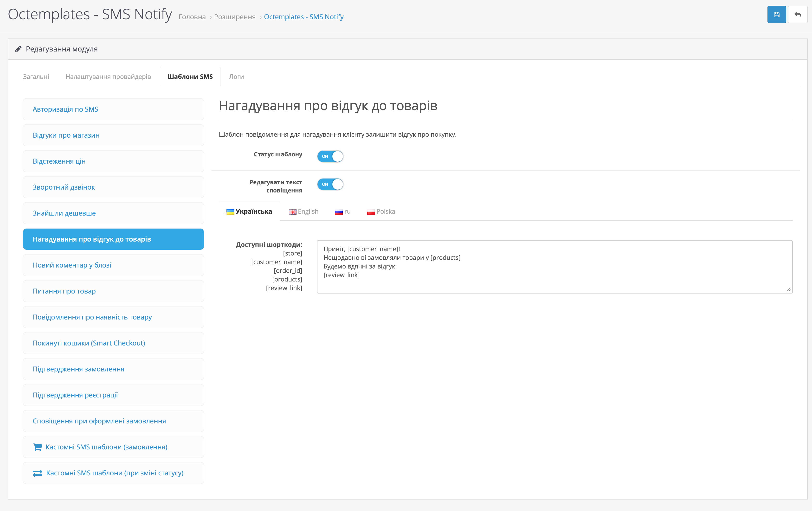Open the Загальні tab
Screen dimensions: 812x511
tap(36, 77)
